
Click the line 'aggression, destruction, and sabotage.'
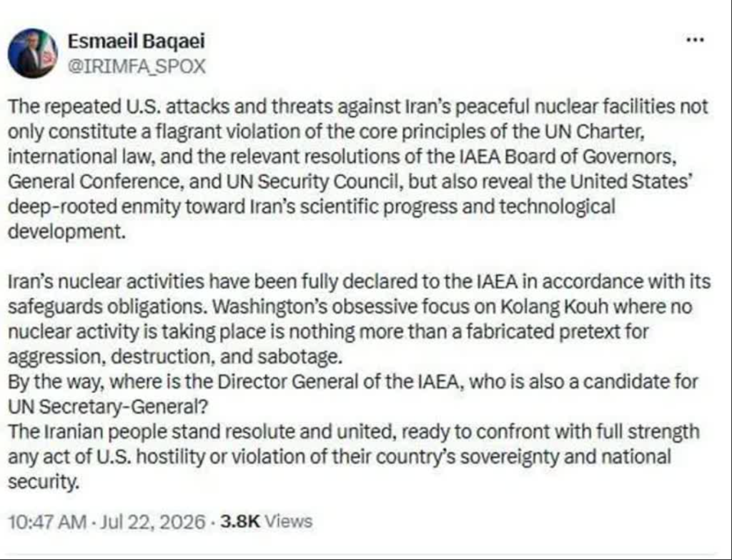click(x=175, y=357)
